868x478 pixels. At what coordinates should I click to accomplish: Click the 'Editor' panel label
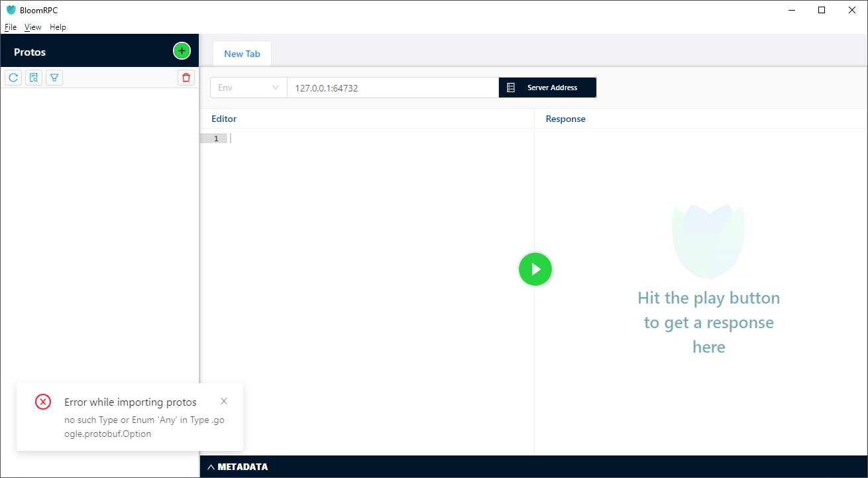[224, 119]
